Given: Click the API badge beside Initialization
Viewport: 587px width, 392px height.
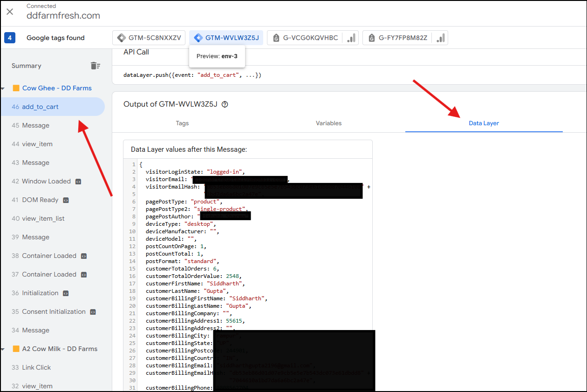Looking at the screenshot, I should (66, 293).
